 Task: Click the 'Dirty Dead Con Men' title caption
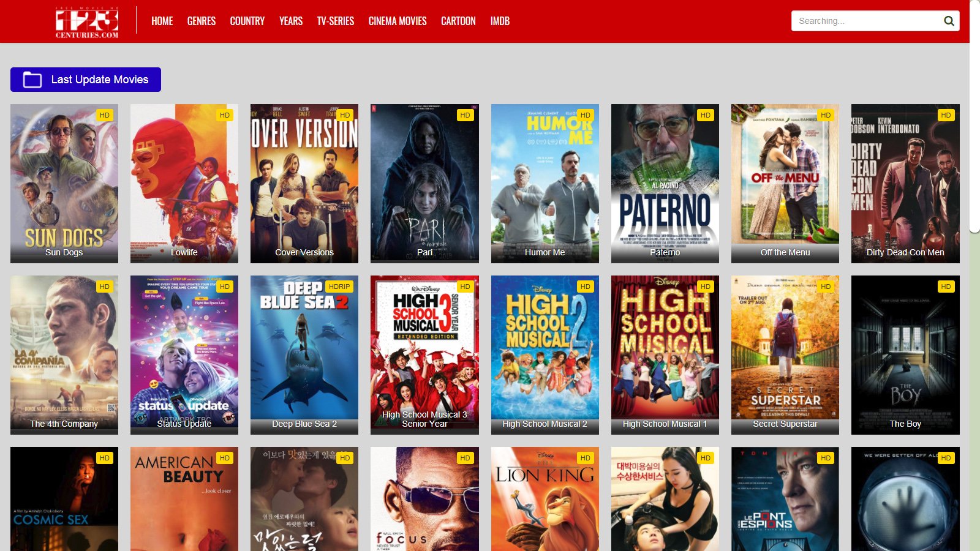pos(905,252)
